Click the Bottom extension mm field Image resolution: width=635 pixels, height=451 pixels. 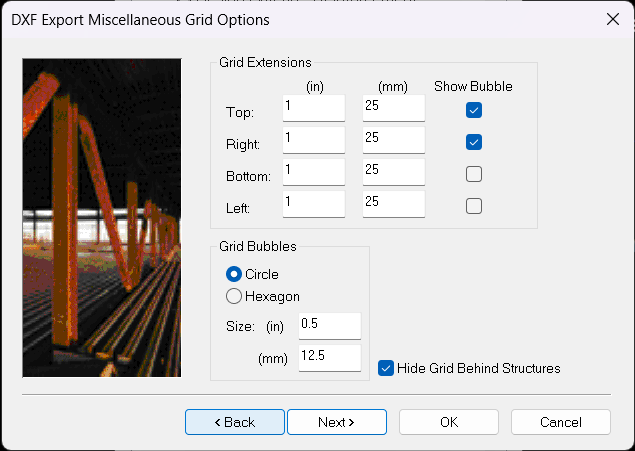tap(393, 173)
